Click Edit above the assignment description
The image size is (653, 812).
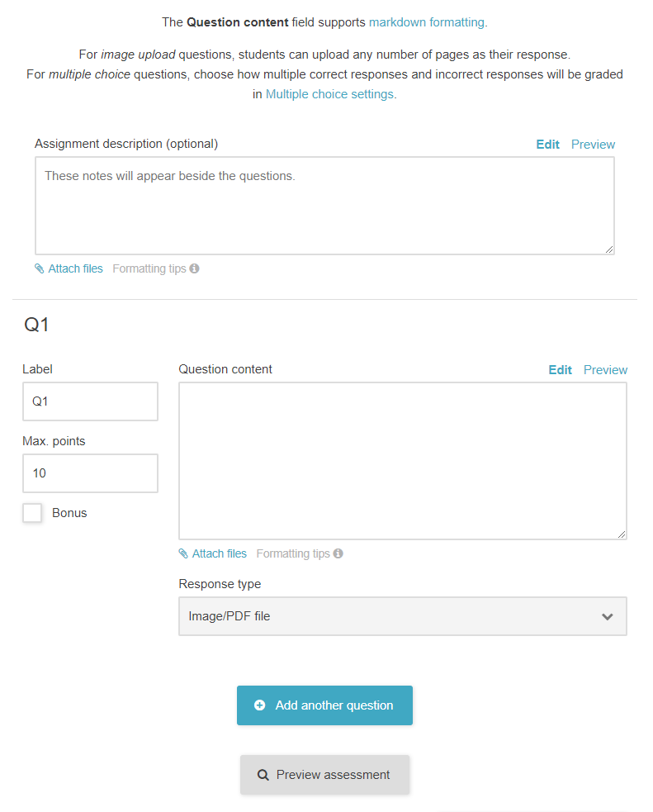coord(547,144)
